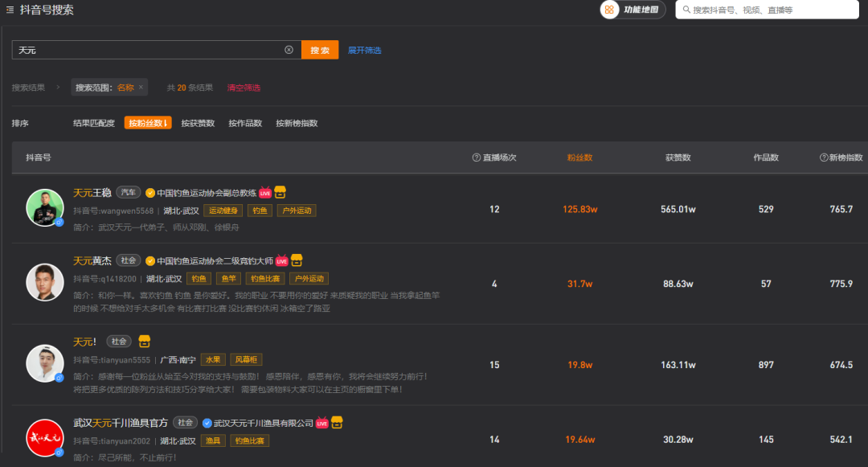Click the 汽车 category tag on 天元王稳

pos(128,193)
